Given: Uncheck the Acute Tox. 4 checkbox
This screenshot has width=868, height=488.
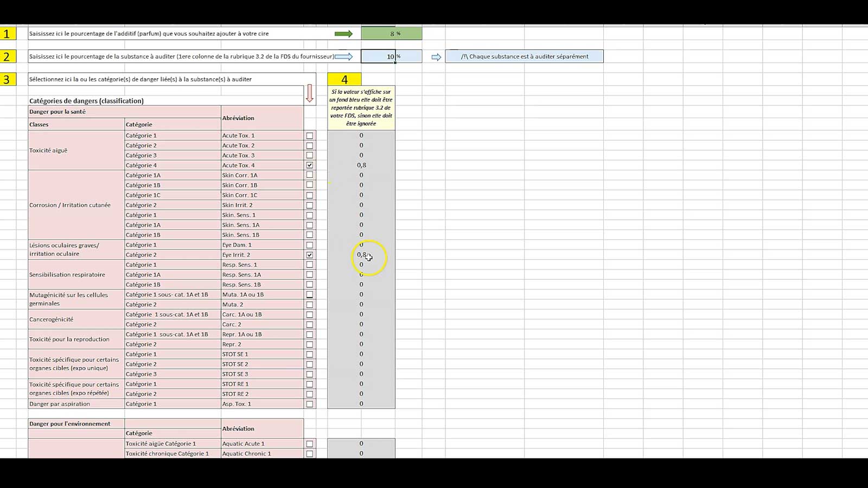Looking at the screenshot, I should 310,165.
